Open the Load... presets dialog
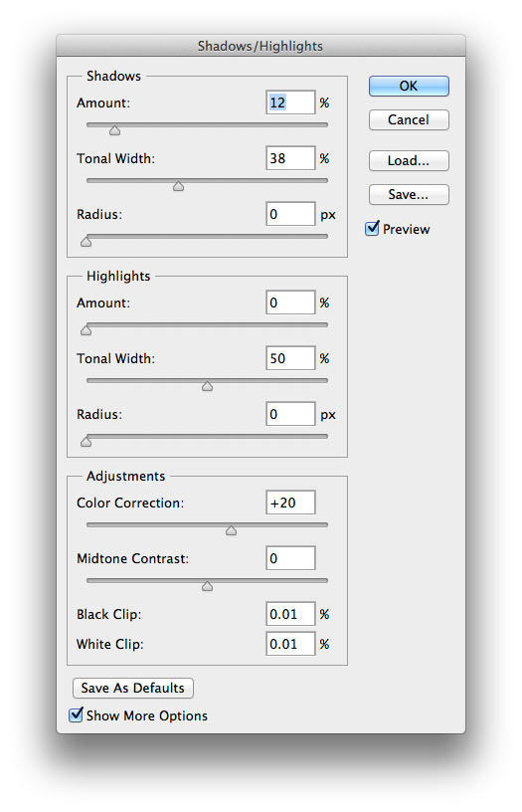The height and width of the screenshot is (812, 522). pos(409,160)
